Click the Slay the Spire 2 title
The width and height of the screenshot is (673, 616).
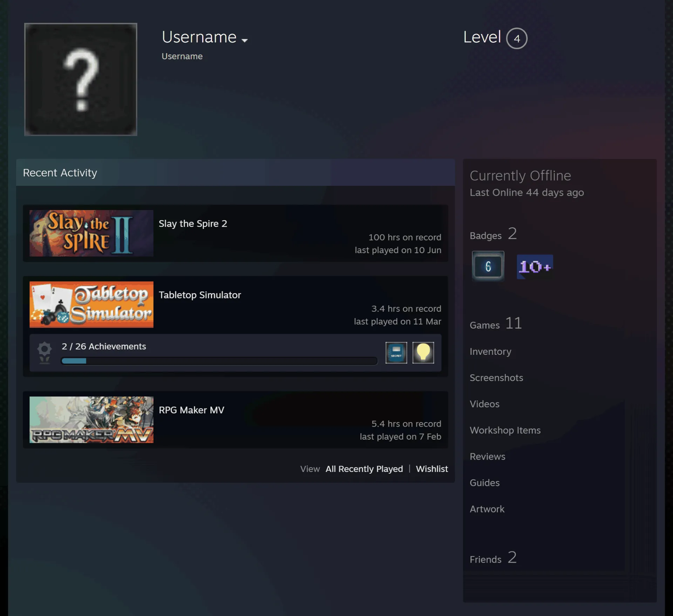click(x=193, y=224)
